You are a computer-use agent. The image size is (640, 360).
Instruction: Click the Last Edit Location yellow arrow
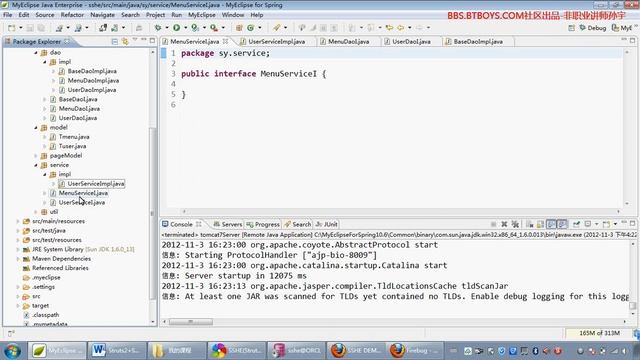coord(389,28)
